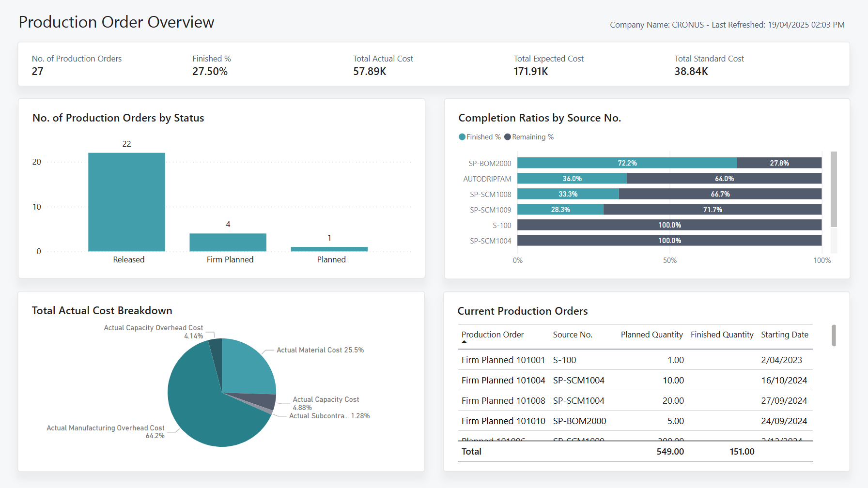
Task: Click the No. of Production Orders KPI card
Action: (x=77, y=64)
